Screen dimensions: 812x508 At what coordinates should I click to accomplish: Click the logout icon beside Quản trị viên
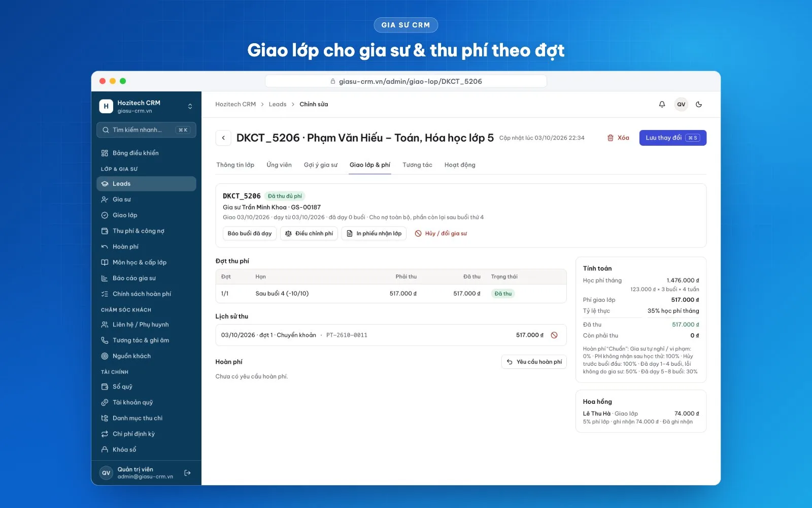(x=187, y=473)
